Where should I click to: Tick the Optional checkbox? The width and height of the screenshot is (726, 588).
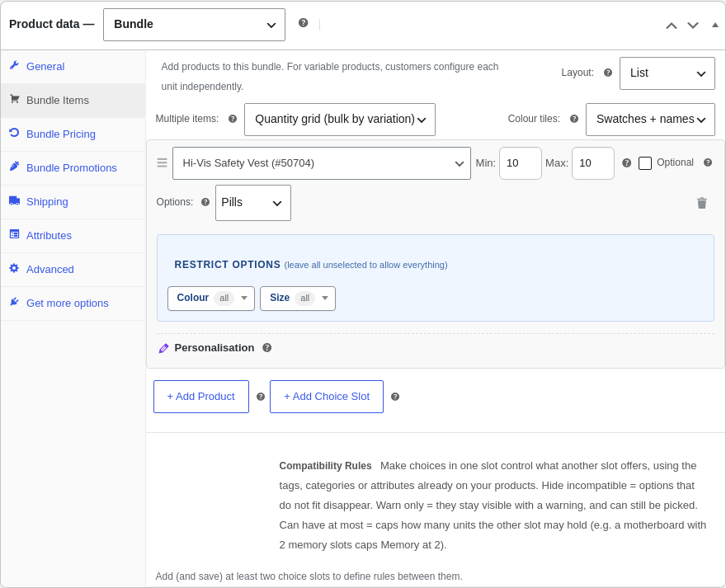pos(645,163)
